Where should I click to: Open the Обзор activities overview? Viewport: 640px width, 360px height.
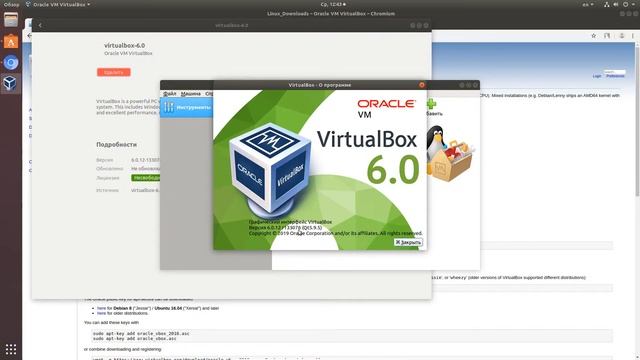(x=11, y=4)
